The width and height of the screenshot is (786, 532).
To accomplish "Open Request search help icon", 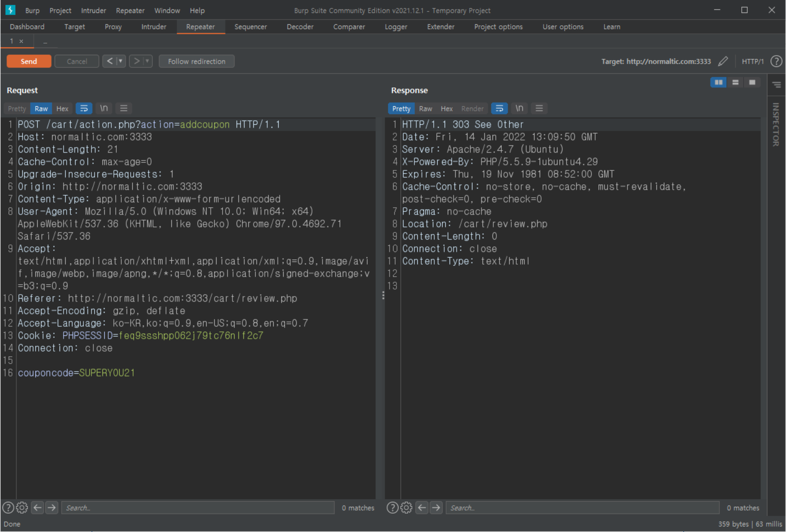I will click(8, 508).
